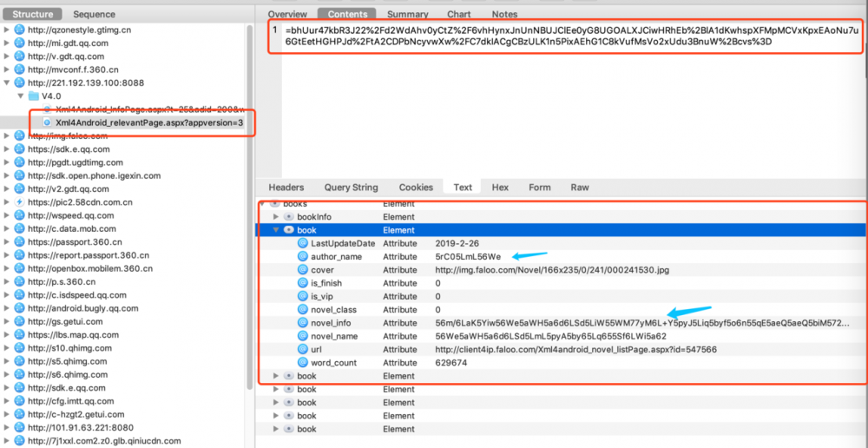This screenshot has height=448, width=868.
Task: Show the Raw tab
Action: (x=580, y=188)
